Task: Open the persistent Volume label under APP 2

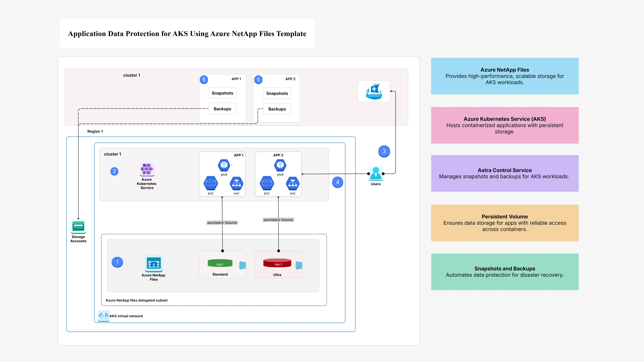Action: 278,220
